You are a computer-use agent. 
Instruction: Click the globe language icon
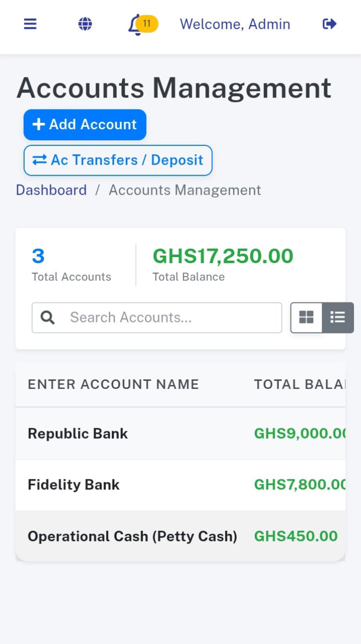[85, 24]
